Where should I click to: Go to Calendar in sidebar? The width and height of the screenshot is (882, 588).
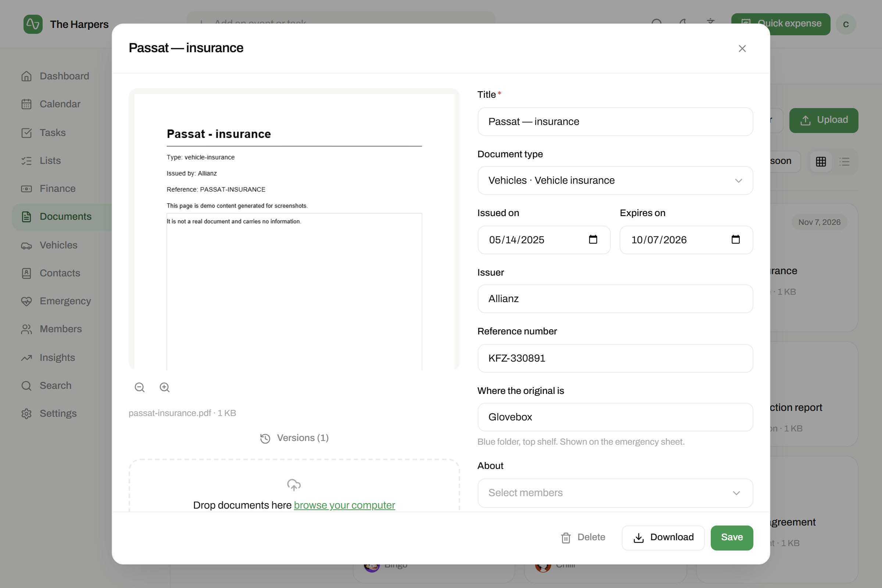(x=62, y=104)
